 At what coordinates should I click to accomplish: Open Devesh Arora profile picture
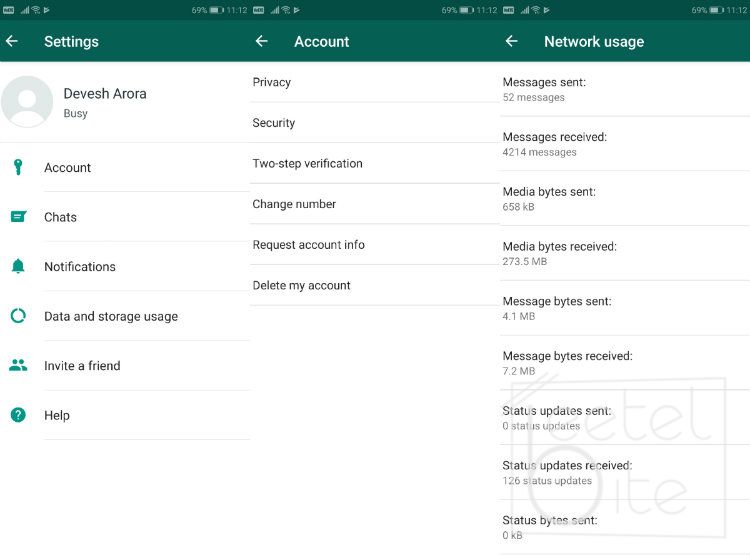click(x=28, y=102)
